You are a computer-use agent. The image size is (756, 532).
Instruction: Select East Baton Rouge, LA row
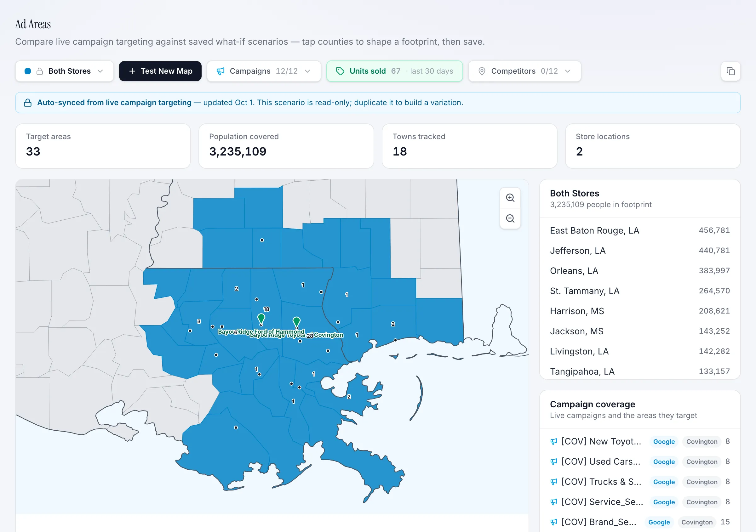(x=640, y=230)
